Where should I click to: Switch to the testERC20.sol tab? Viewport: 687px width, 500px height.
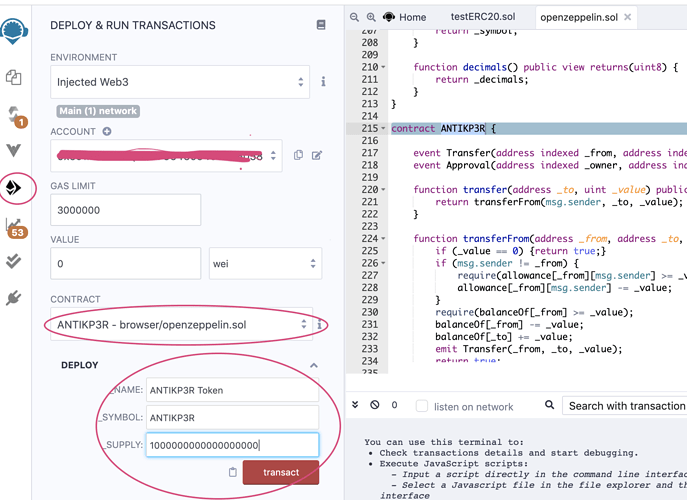pos(483,17)
